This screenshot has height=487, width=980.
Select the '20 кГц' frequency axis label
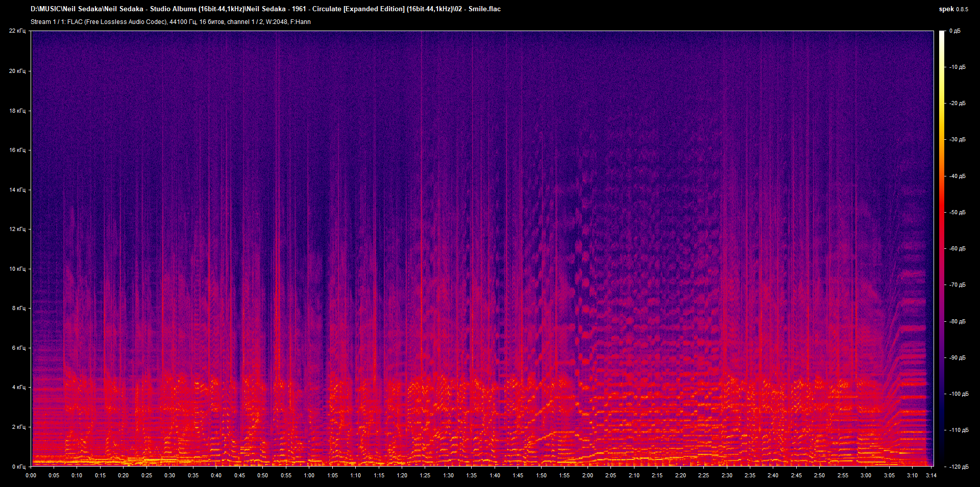(17, 71)
